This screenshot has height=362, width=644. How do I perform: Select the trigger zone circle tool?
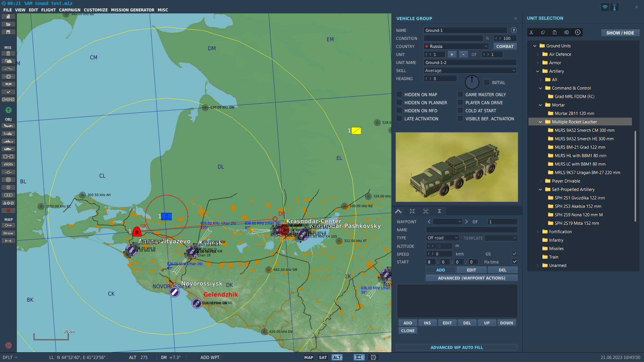click(x=8, y=180)
